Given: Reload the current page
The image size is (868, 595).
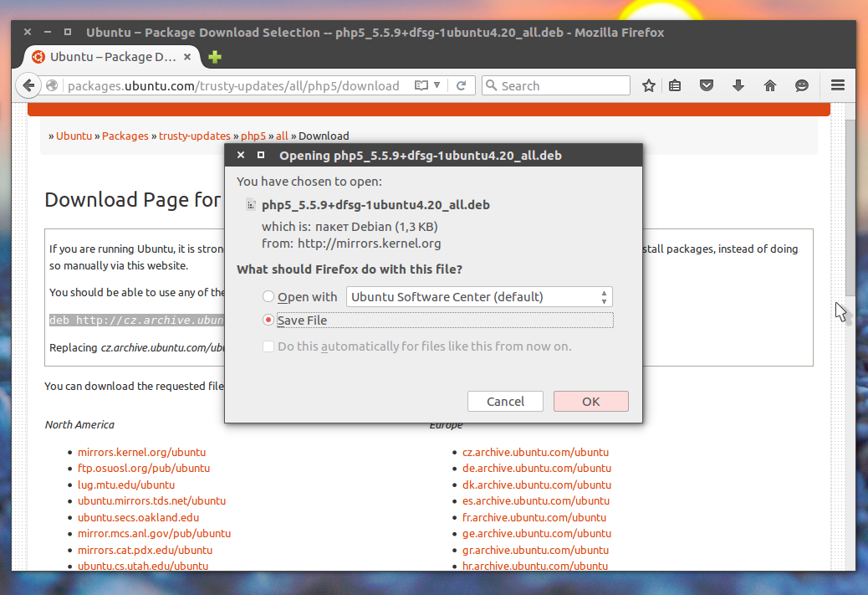Looking at the screenshot, I should pyautogui.click(x=461, y=85).
